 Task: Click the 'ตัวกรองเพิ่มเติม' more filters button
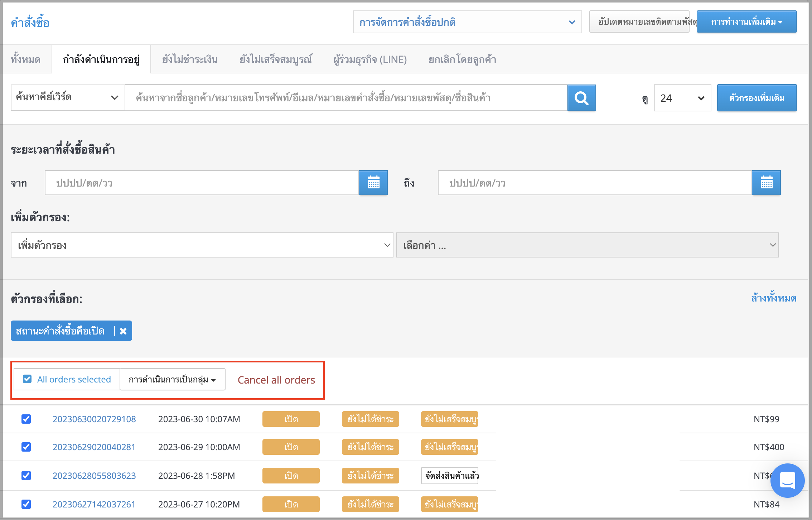click(757, 98)
